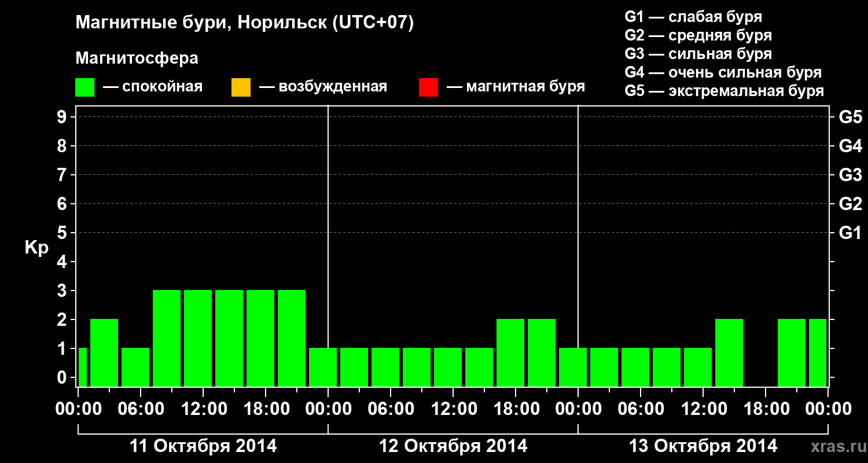This screenshot has width=868, height=463.
Task: Click the Kp 3 bar above 12:00 on 11 October
Action: point(198,338)
